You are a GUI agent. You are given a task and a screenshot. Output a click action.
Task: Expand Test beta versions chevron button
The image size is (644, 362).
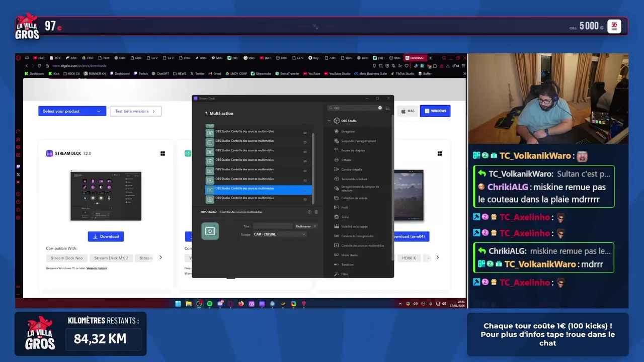click(x=135, y=111)
